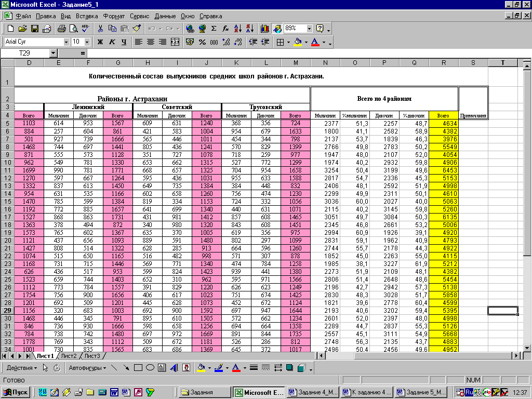Sort ascending with the A-Я arrow icon
This screenshot has width=532, height=399.
pos(238,29)
